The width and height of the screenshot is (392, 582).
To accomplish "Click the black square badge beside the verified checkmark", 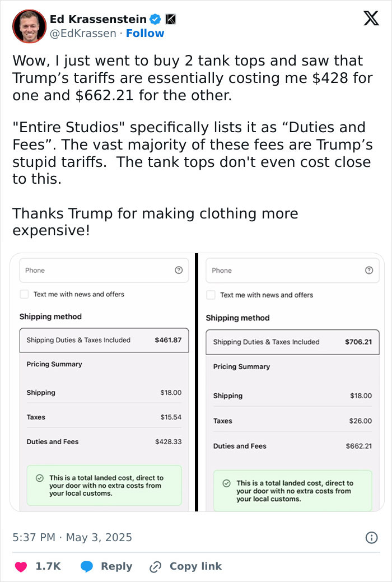I will click(x=171, y=18).
